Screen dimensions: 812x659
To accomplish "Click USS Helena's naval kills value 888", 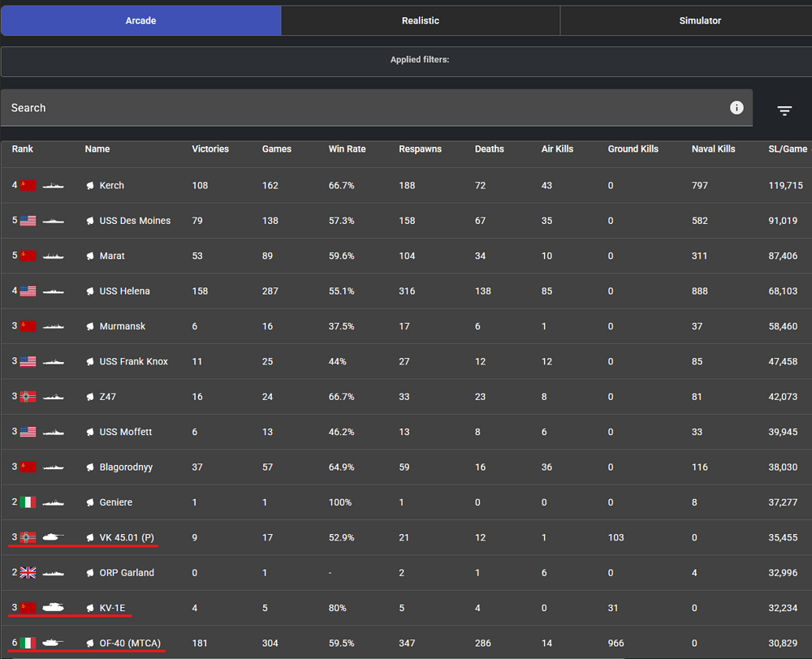I will 700,291.
